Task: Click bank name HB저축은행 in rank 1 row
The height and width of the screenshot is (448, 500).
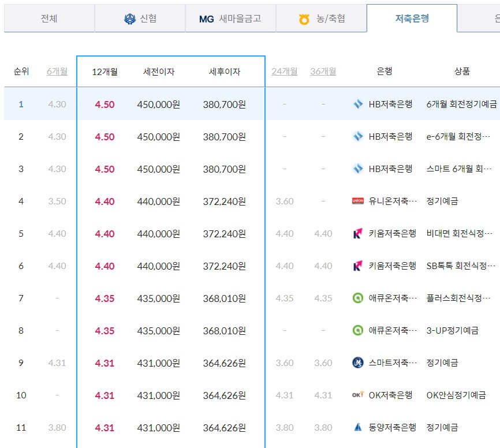Action: [391, 104]
